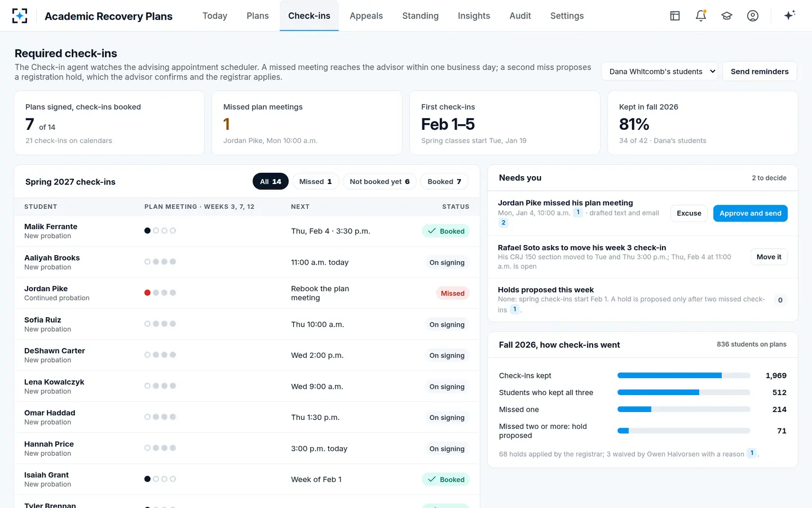Open the notifications bell
The width and height of the screenshot is (812, 508).
pos(701,16)
